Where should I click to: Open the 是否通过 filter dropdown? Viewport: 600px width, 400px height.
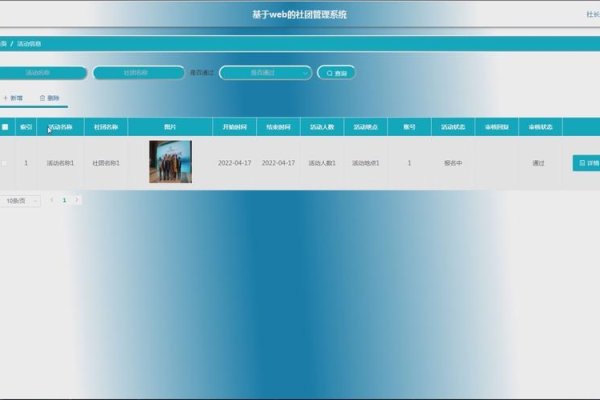[266, 73]
